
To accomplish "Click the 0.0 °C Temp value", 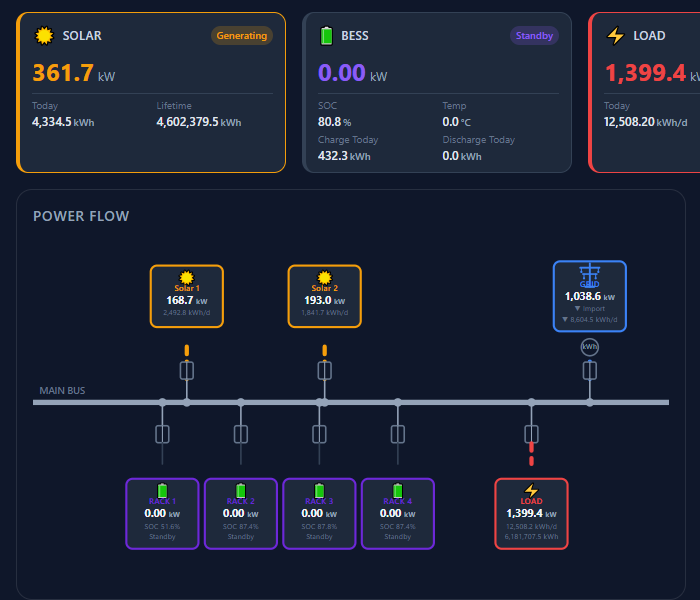I will click(x=456, y=122).
